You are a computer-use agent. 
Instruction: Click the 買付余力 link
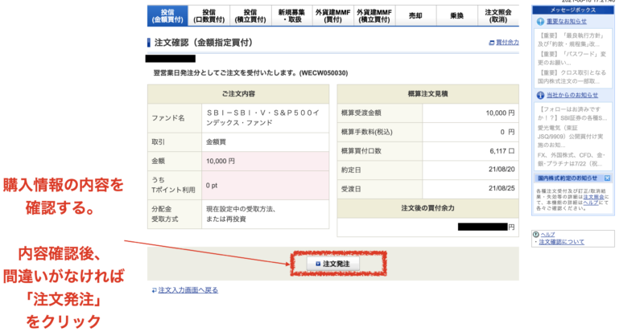click(x=507, y=43)
